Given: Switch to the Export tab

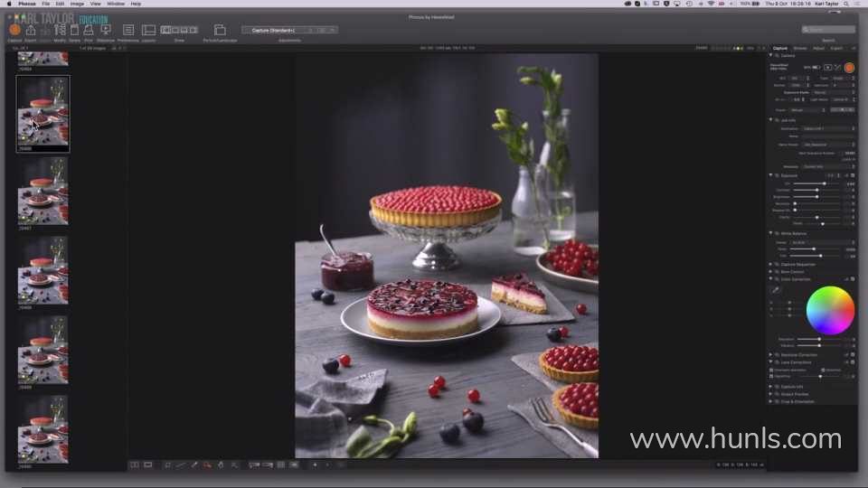Looking at the screenshot, I should 836,49.
